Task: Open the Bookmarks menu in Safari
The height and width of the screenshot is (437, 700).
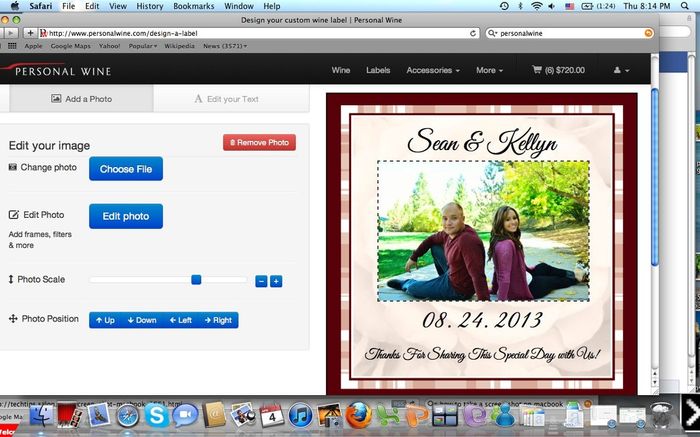Action: coord(194,6)
